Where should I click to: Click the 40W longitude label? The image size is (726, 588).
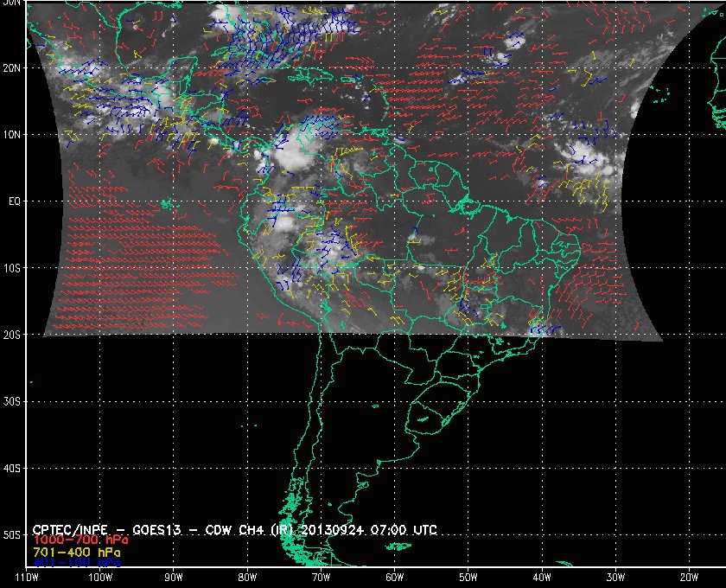(x=542, y=578)
